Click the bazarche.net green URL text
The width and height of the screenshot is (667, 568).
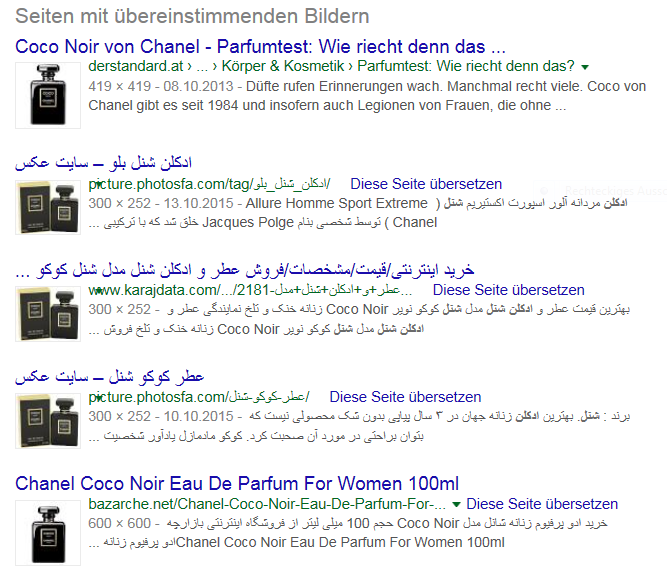pyautogui.click(x=267, y=504)
